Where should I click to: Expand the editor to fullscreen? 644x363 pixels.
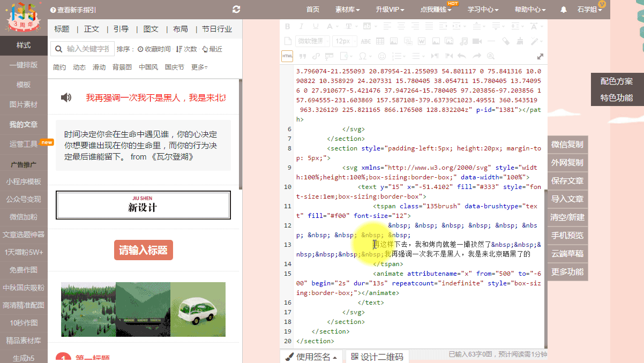click(540, 56)
